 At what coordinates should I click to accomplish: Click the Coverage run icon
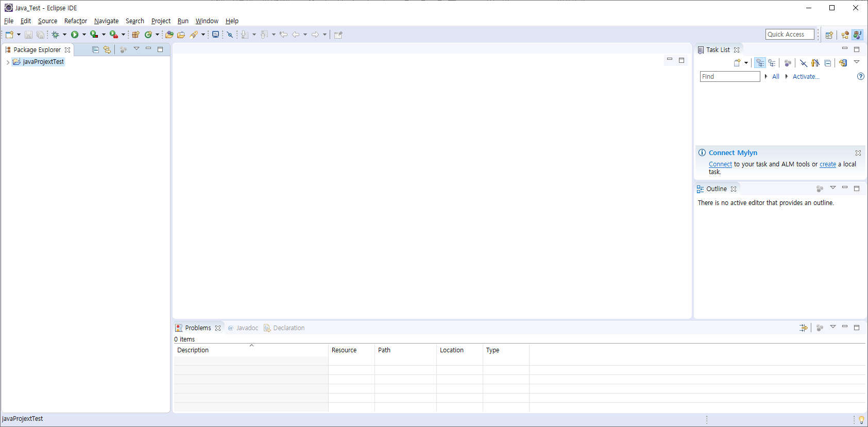(94, 35)
